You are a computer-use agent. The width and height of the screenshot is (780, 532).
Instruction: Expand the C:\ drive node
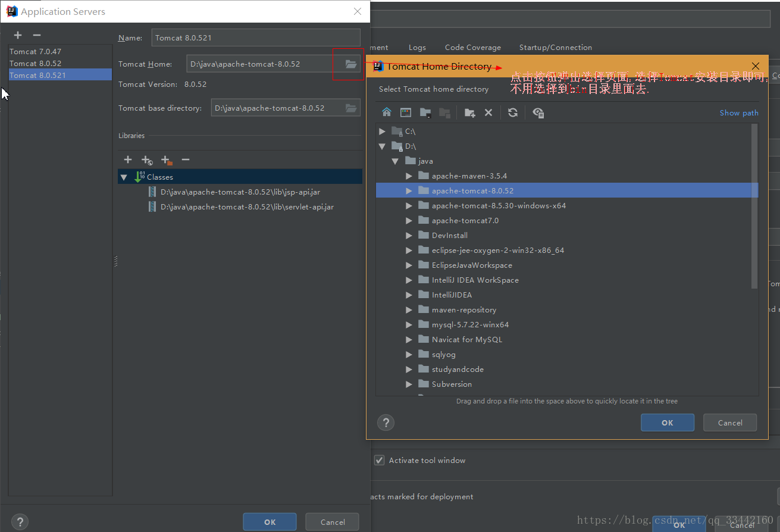(383, 131)
